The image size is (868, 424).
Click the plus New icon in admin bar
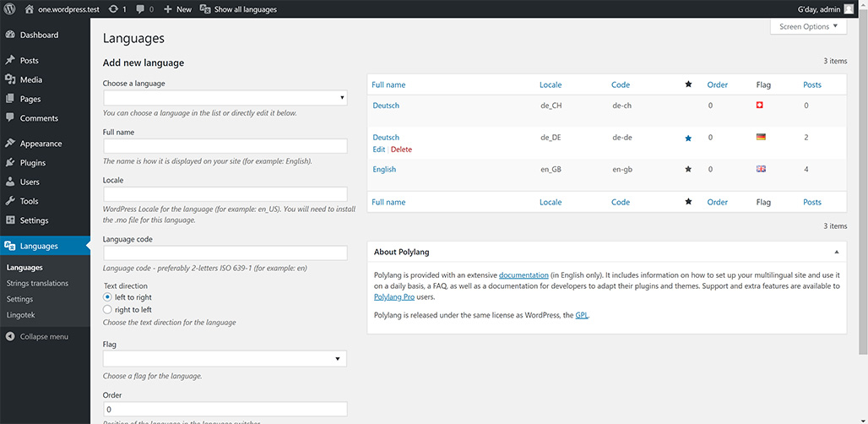pyautogui.click(x=168, y=8)
